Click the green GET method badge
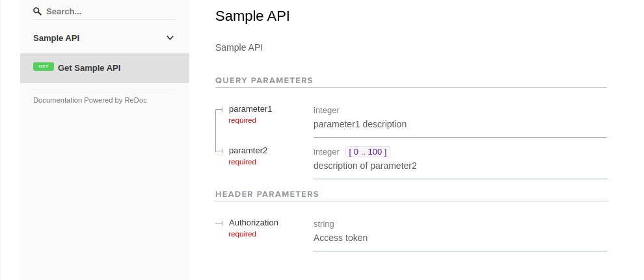This screenshot has width=644, height=280. (x=44, y=66)
